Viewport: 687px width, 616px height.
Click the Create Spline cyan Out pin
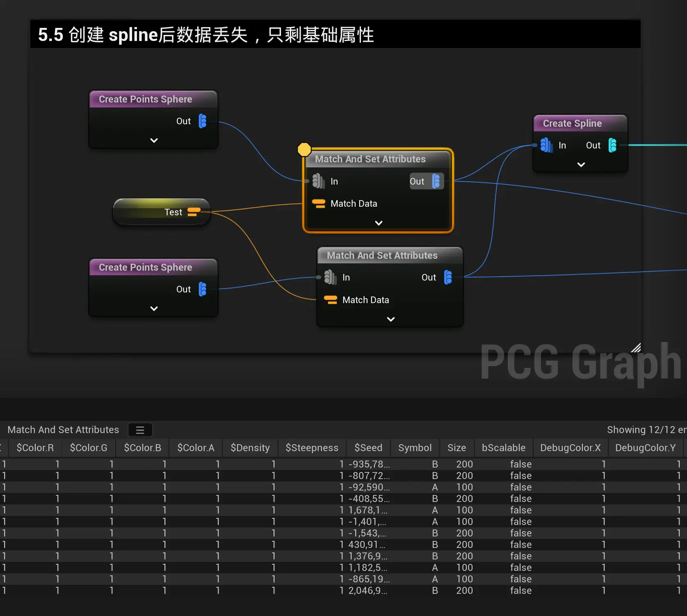point(612,145)
